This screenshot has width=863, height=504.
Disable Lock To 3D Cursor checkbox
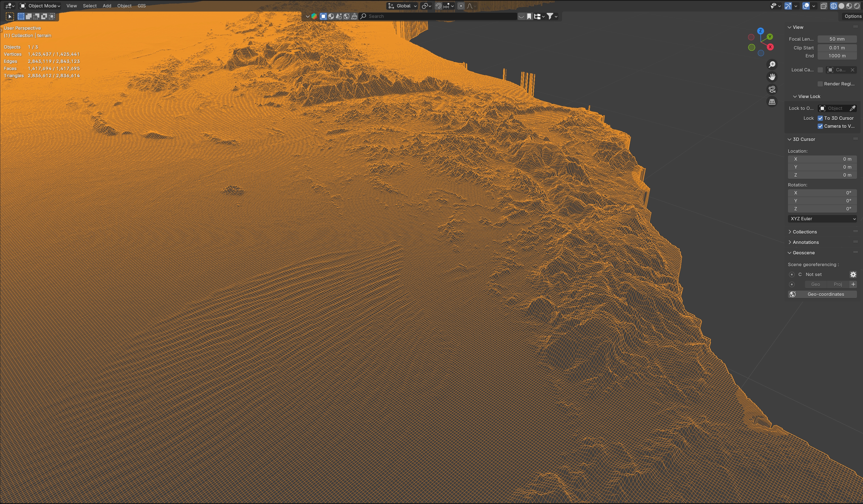coord(820,118)
